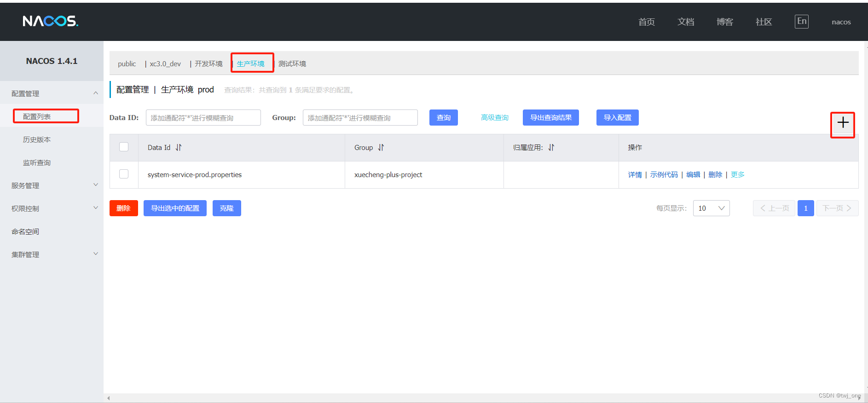Open the 高级查询 link
The height and width of the screenshot is (403, 868).
click(x=495, y=118)
